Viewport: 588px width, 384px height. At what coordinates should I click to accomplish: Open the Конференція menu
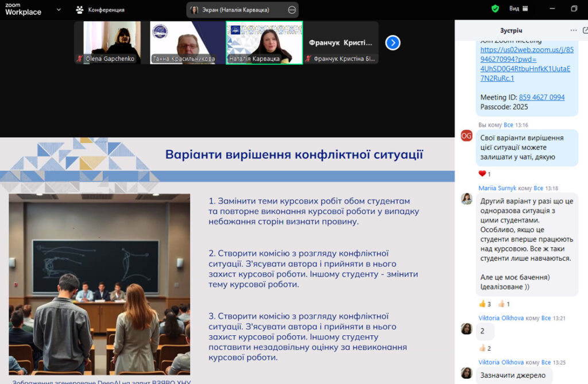click(106, 10)
